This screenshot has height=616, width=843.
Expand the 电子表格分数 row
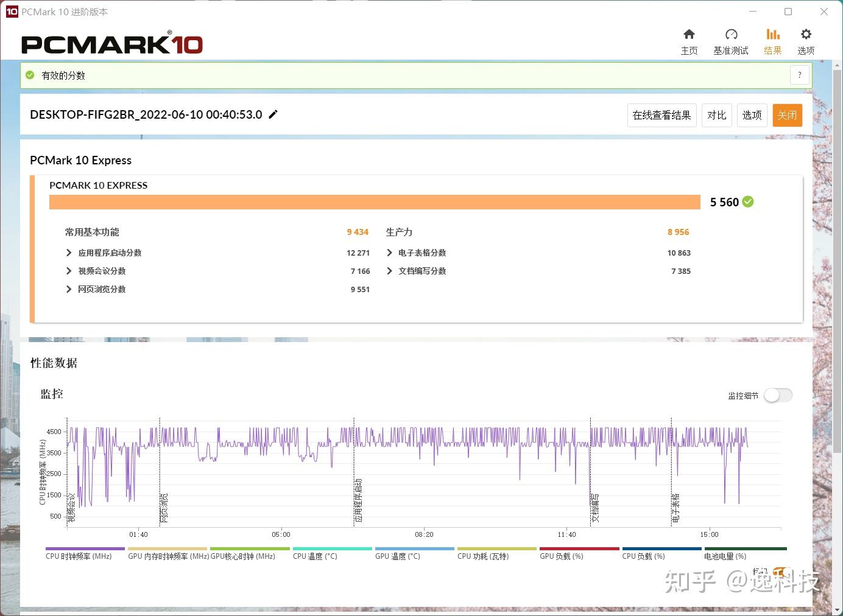390,253
